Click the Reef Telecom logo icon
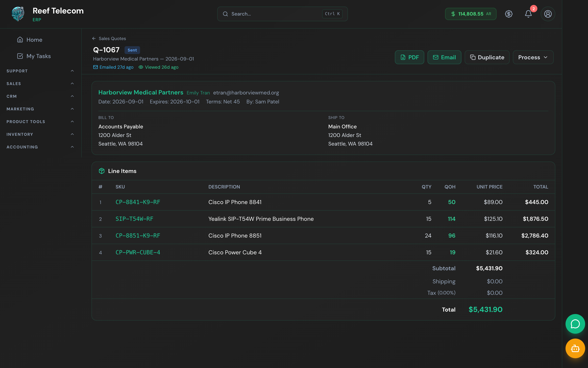Viewport: 588px width, 368px height. click(18, 14)
